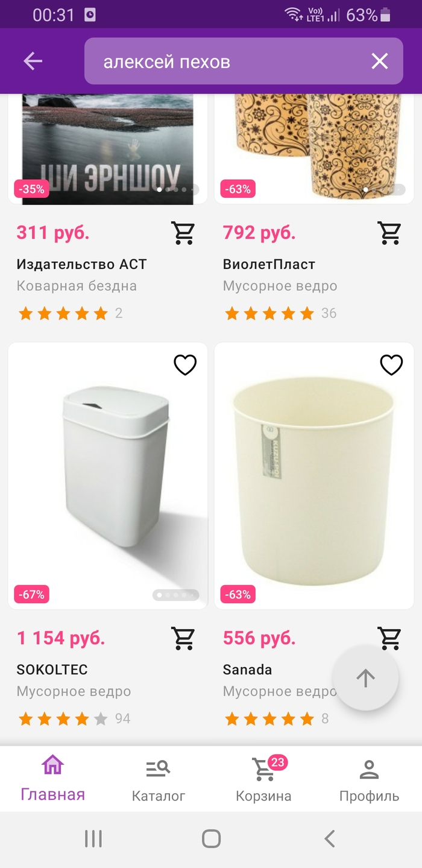Open the Корзина cart tab

pyautogui.click(x=263, y=779)
